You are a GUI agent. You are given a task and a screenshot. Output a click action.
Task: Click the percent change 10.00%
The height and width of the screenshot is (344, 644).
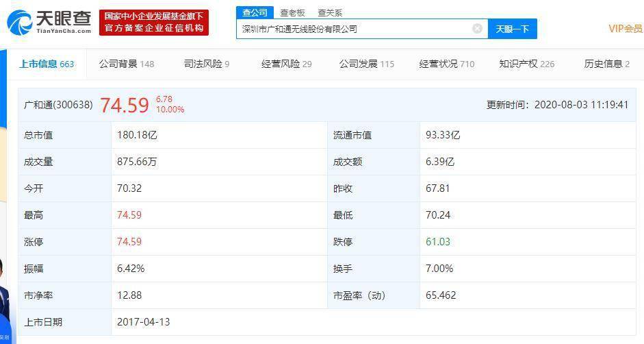click(x=170, y=110)
